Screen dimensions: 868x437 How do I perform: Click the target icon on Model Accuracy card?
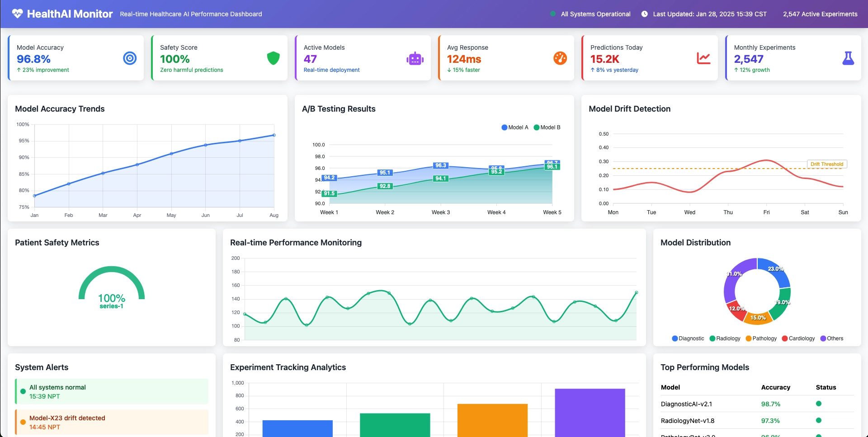click(x=130, y=58)
